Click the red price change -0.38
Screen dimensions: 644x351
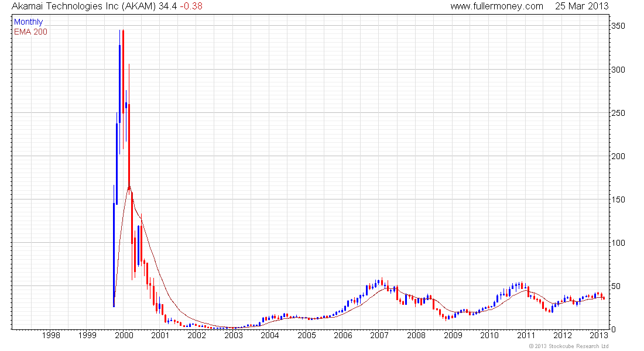pyautogui.click(x=191, y=6)
